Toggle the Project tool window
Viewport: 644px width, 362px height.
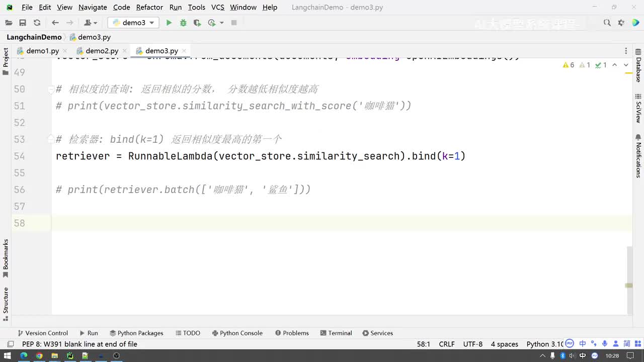pos(6,61)
